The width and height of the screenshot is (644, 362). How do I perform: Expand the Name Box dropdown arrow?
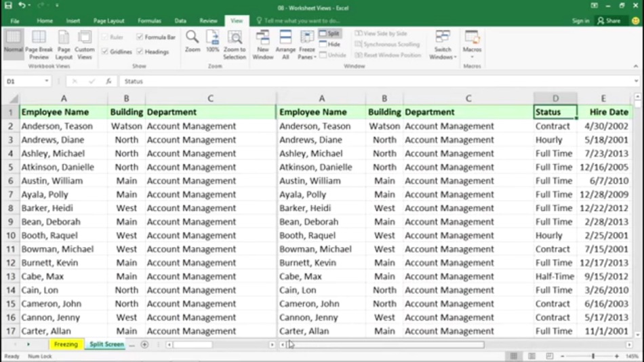(x=46, y=81)
